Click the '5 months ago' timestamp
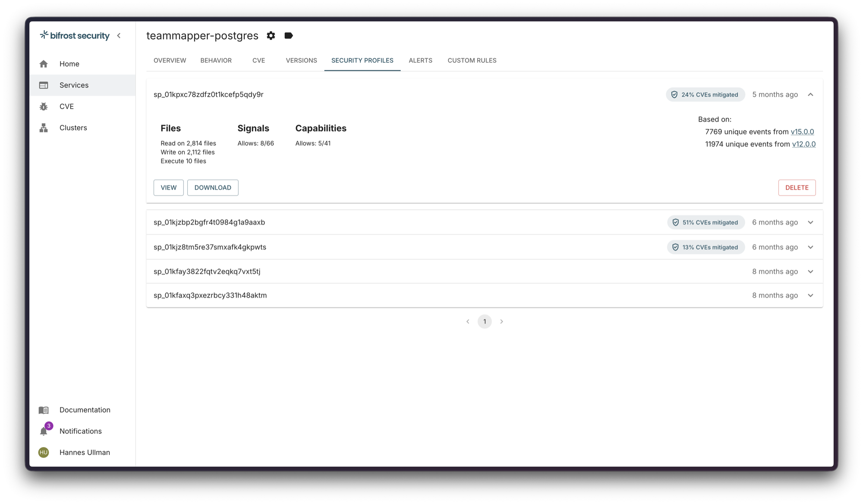The height and width of the screenshot is (504, 863). tap(775, 95)
